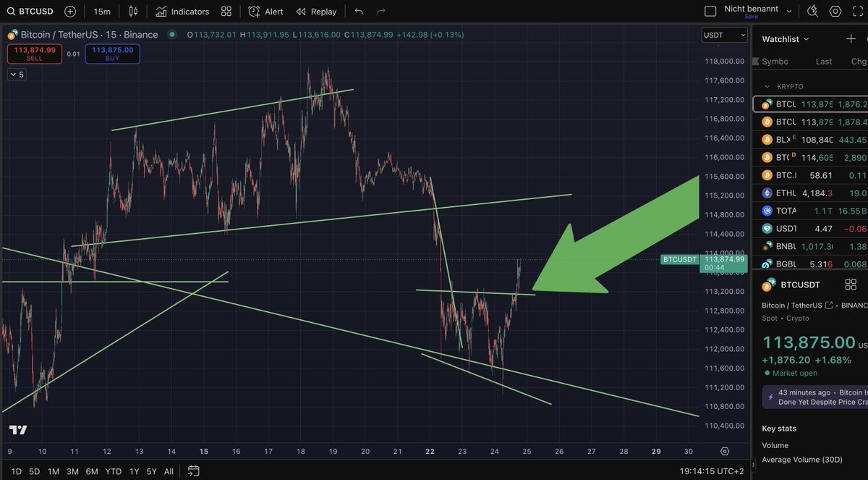Add symbol to watchlist with plus
Screen dimensions: 868x480
pyautogui.click(x=851, y=39)
